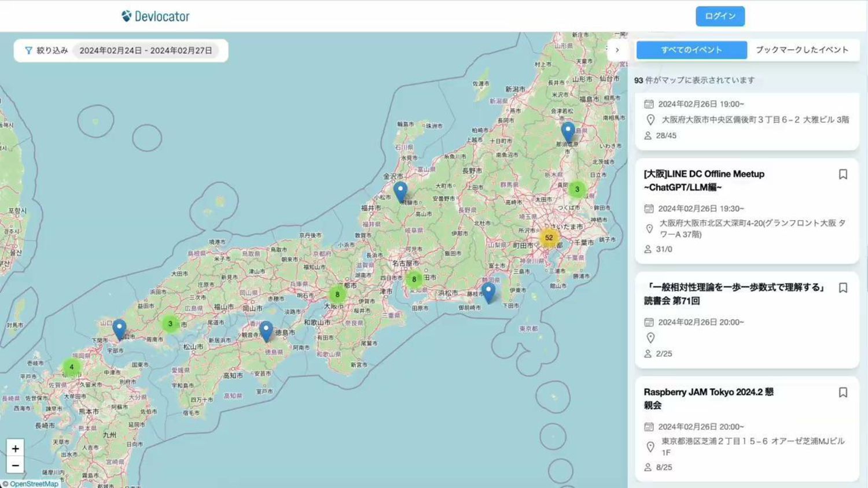The width and height of the screenshot is (868, 488).
Task: Collapse the event sidebar with chevron
Action: click(x=617, y=50)
